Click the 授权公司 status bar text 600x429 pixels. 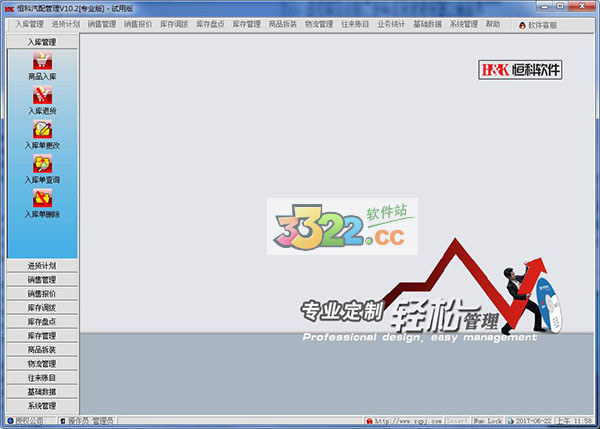click(29, 421)
